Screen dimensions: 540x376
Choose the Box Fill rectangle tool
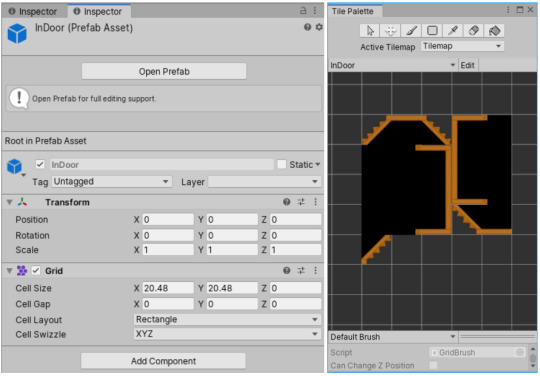click(x=432, y=31)
